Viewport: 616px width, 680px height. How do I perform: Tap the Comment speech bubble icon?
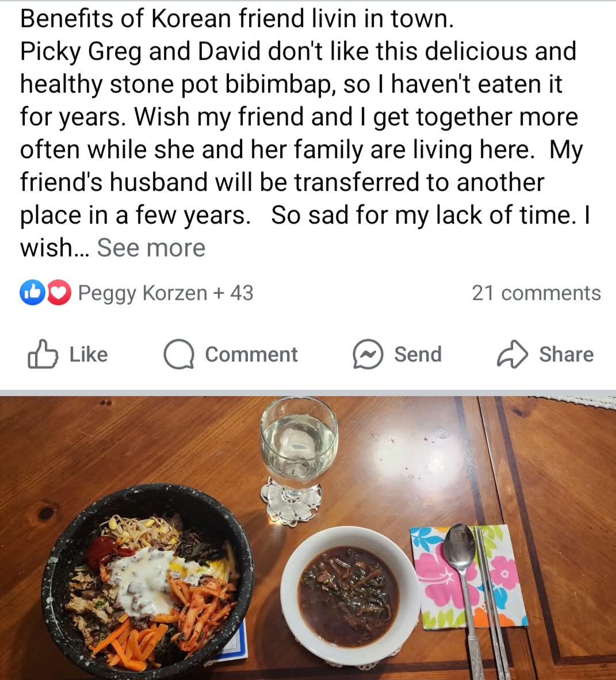point(179,354)
